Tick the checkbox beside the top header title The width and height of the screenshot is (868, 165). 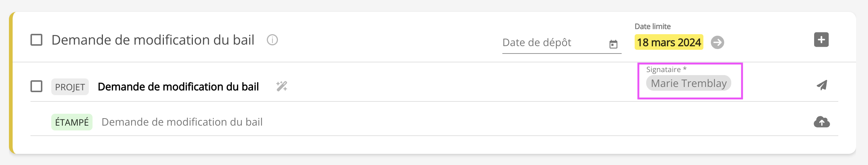(x=36, y=40)
